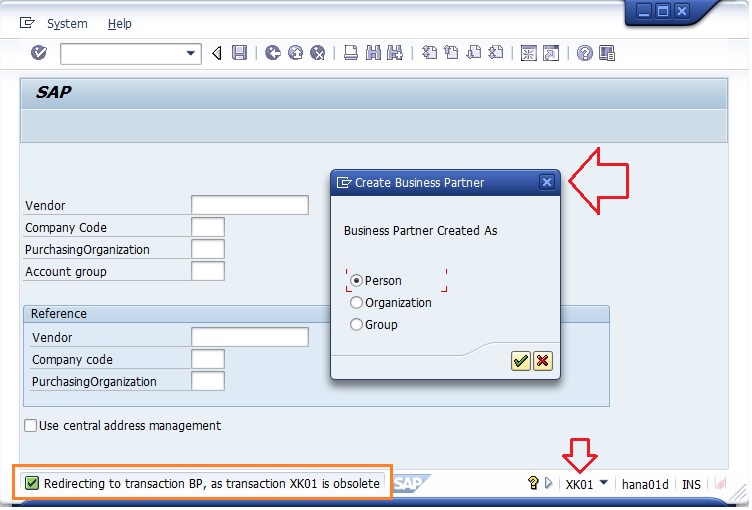Click the Reference PurchasingOrganization input field
This screenshot has height=510, width=752.
208,381
